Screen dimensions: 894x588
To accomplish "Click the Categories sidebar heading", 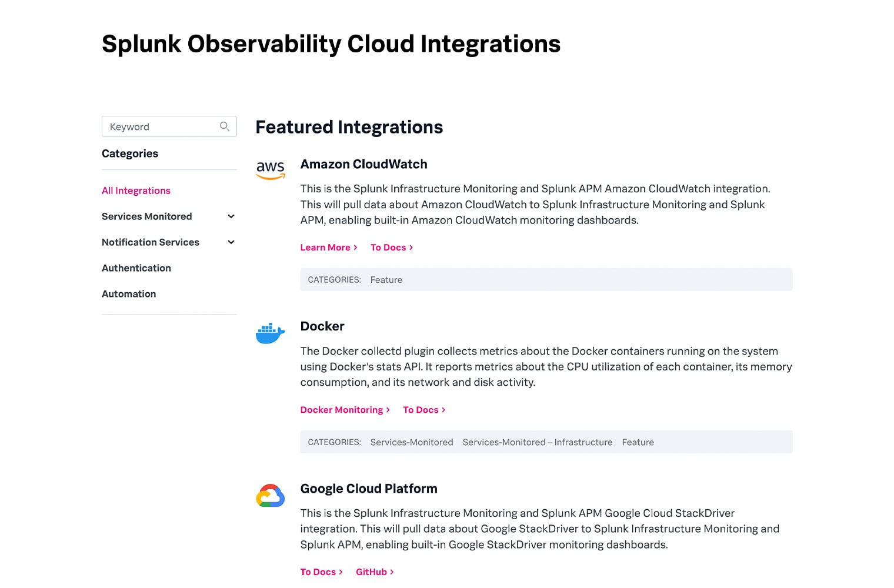I will pos(130,153).
